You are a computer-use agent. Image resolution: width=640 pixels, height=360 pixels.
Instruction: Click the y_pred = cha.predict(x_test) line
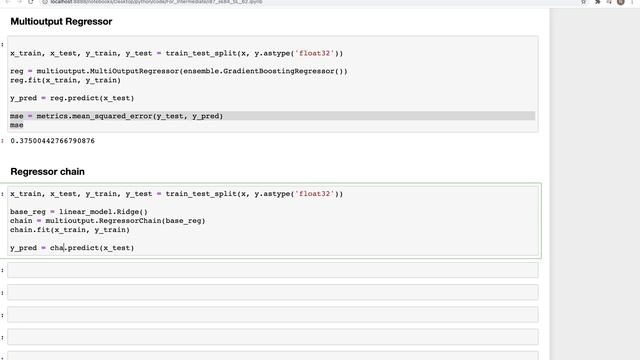[72, 248]
